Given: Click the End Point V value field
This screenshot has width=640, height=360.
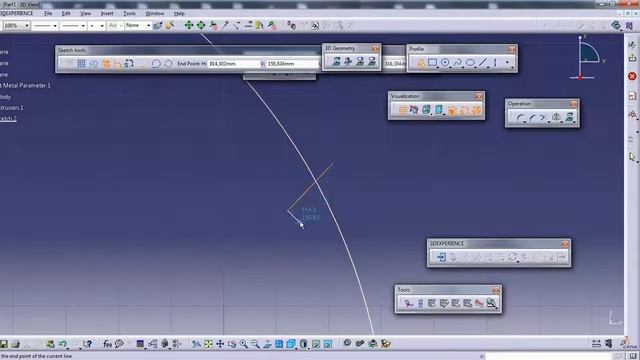Looking at the screenshot, I should [292, 64].
